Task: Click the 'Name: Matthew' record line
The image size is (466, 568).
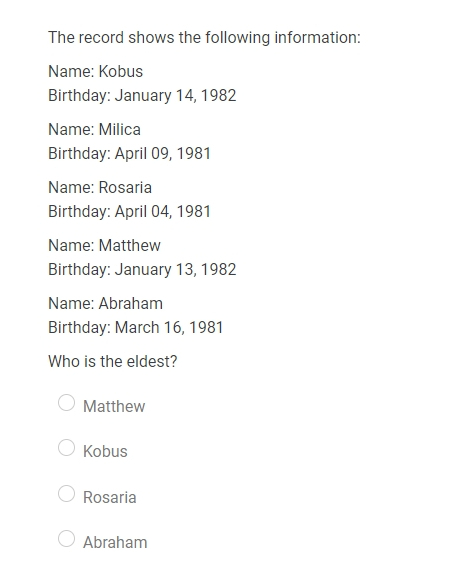Action: [104, 245]
